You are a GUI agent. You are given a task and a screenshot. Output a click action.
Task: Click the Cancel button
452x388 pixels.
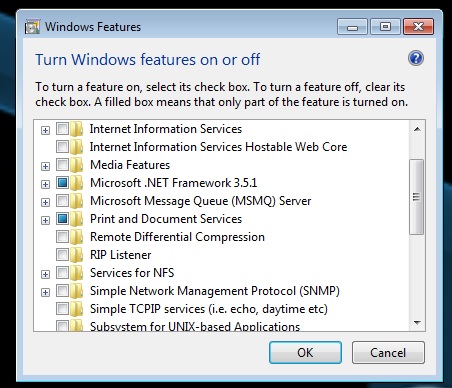(388, 352)
